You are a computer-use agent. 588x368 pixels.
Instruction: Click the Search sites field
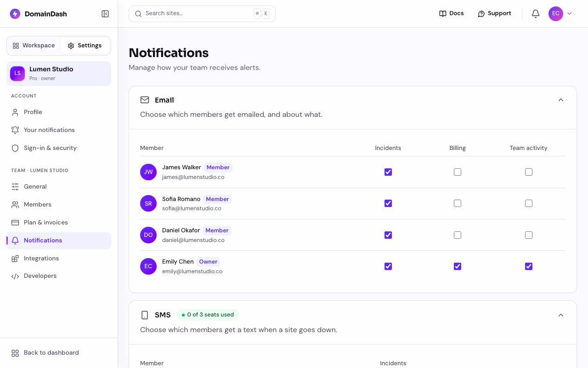click(202, 14)
